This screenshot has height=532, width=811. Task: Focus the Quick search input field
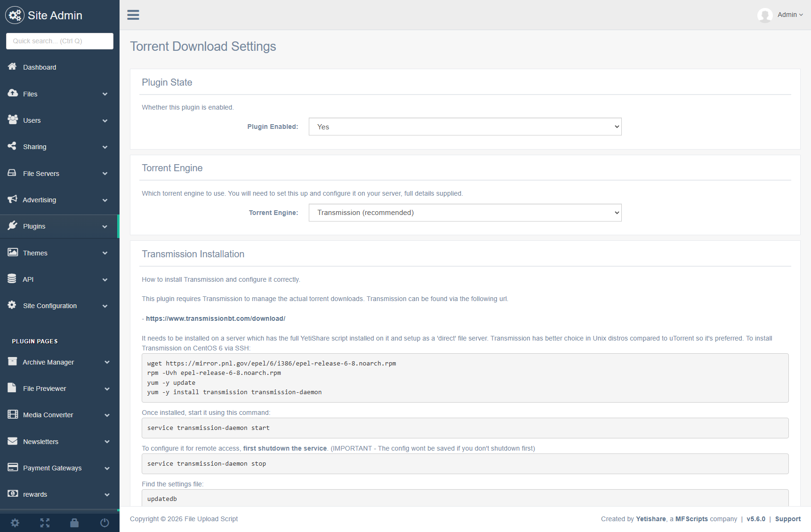coord(60,41)
